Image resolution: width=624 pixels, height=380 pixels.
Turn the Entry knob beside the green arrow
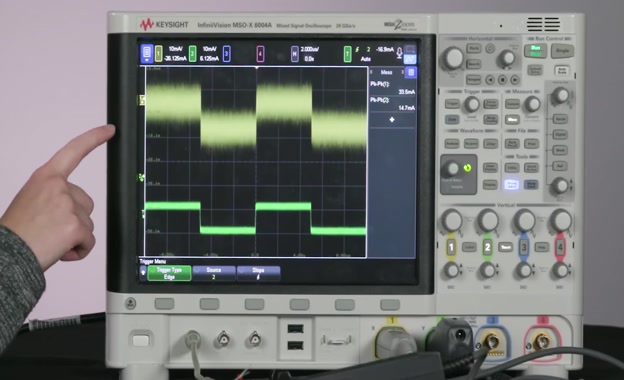click(x=452, y=169)
